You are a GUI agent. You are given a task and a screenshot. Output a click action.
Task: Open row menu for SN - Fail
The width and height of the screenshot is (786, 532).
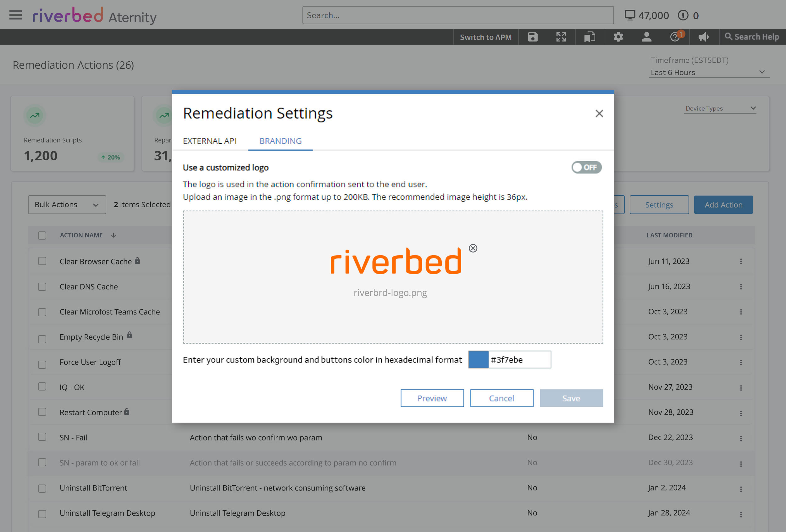coord(741,438)
